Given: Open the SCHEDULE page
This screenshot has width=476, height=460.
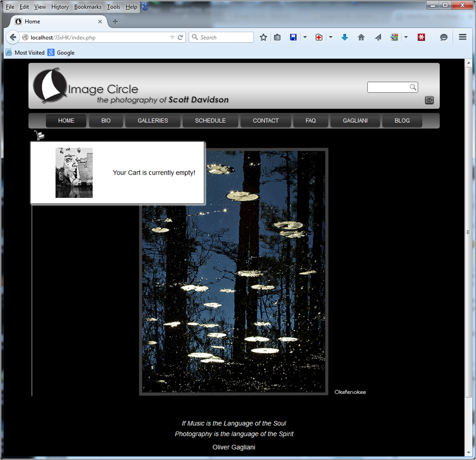Looking at the screenshot, I should pyautogui.click(x=210, y=121).
